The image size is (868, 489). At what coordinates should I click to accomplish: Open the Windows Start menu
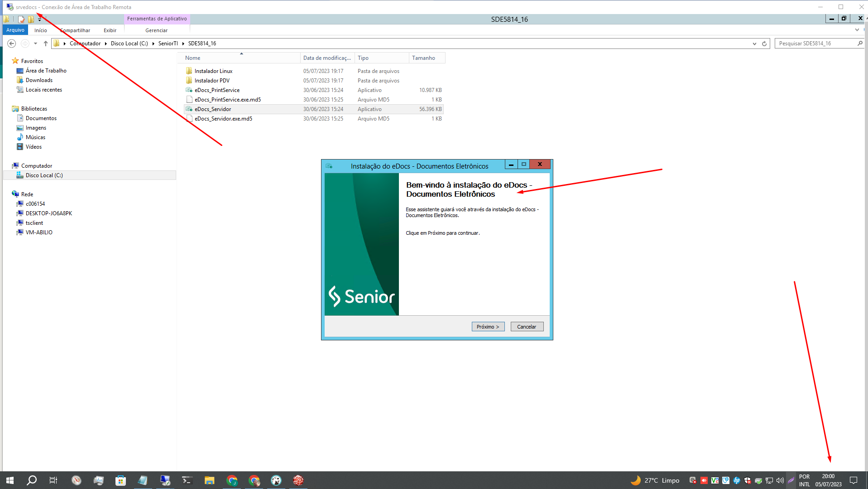tap(10, 480)
